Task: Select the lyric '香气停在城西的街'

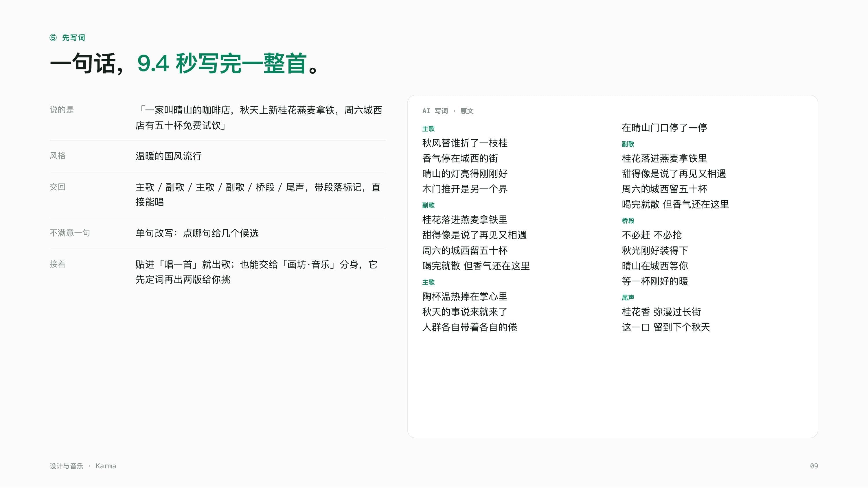Action: (460, 158)
